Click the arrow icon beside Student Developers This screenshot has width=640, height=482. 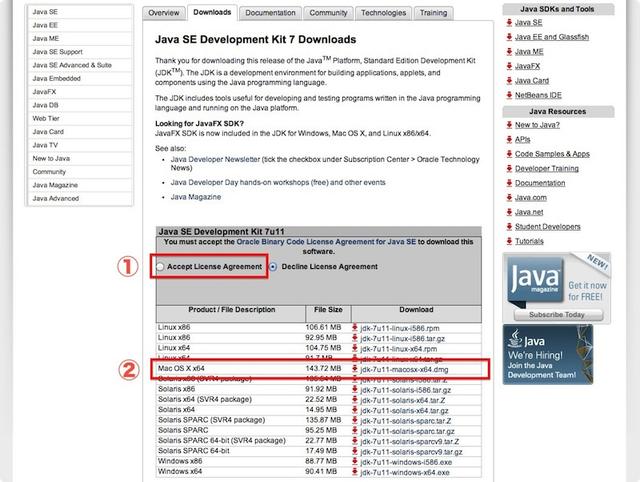point(509,227)
